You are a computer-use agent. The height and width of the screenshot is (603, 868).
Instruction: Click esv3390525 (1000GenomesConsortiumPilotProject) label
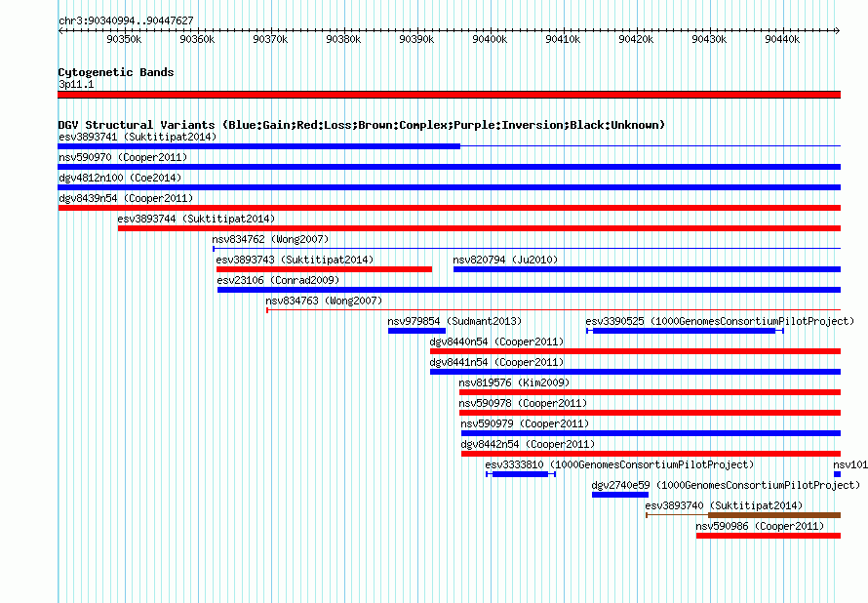[720, 321]
